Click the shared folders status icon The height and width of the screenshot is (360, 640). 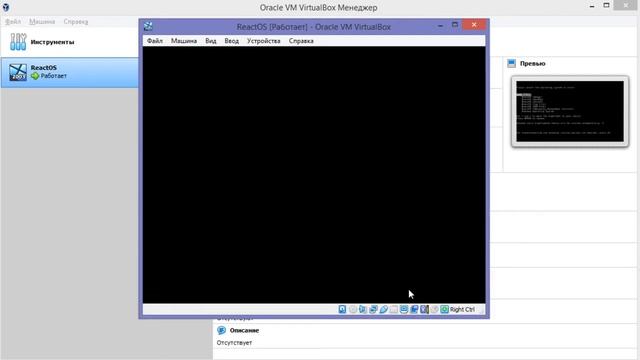(x=393, y=309)
